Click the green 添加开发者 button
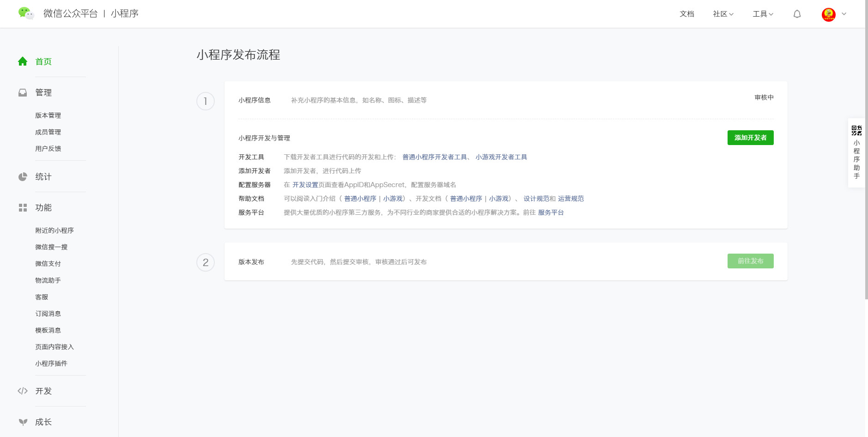This screenshot has width=868, height=437. click(750, 138)
